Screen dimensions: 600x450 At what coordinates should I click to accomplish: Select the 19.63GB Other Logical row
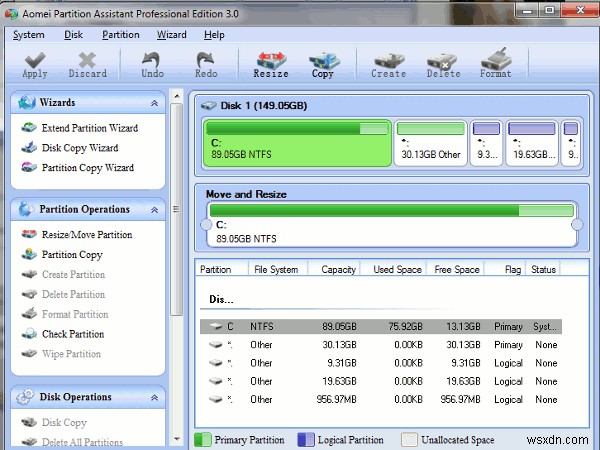(381, 381)
